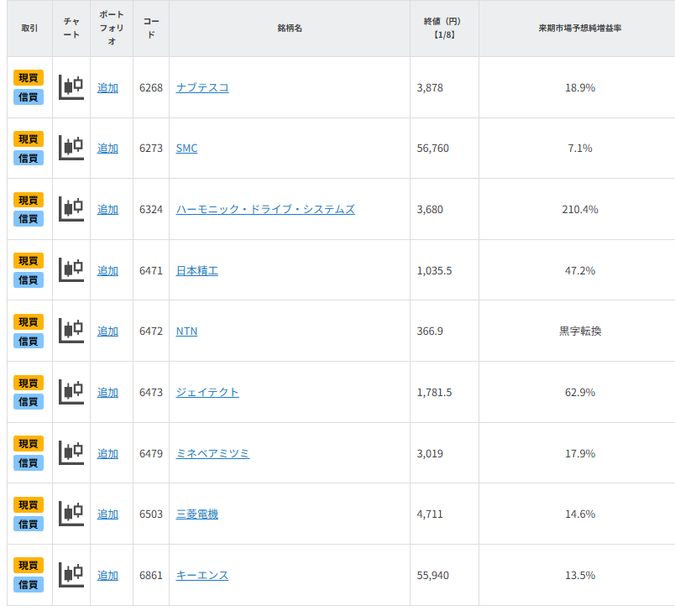The height and width of the screenshot is (616, 675).
Task: Add 日本精工 to portfolio via 追加
Action: pos(107,270)
